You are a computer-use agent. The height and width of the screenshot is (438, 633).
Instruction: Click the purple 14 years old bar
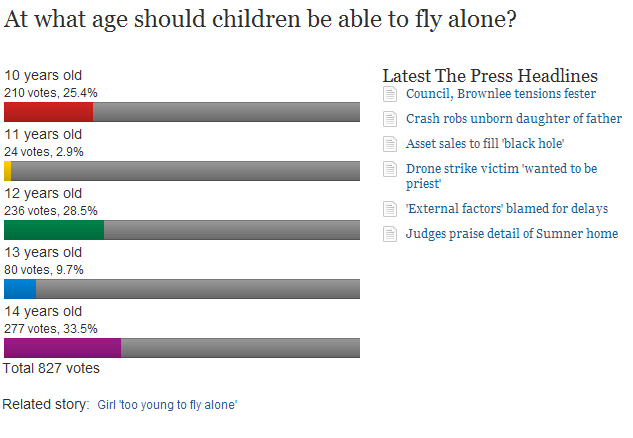[62, 348]
